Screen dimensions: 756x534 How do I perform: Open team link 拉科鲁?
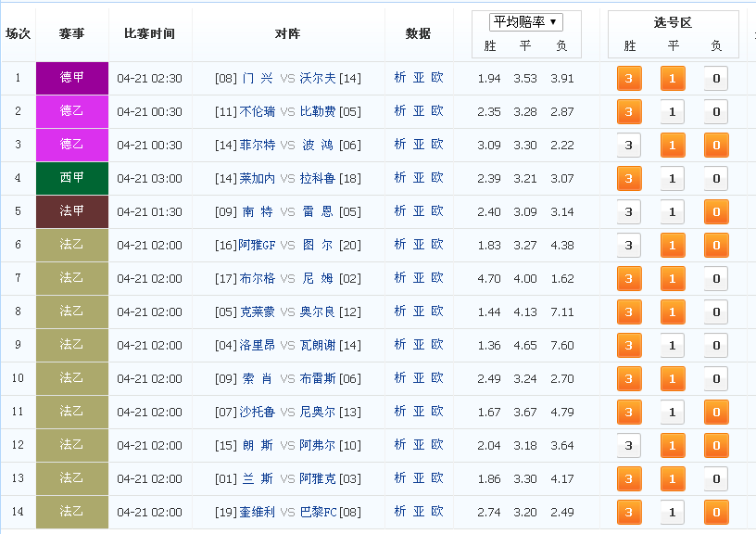(318, 179)
